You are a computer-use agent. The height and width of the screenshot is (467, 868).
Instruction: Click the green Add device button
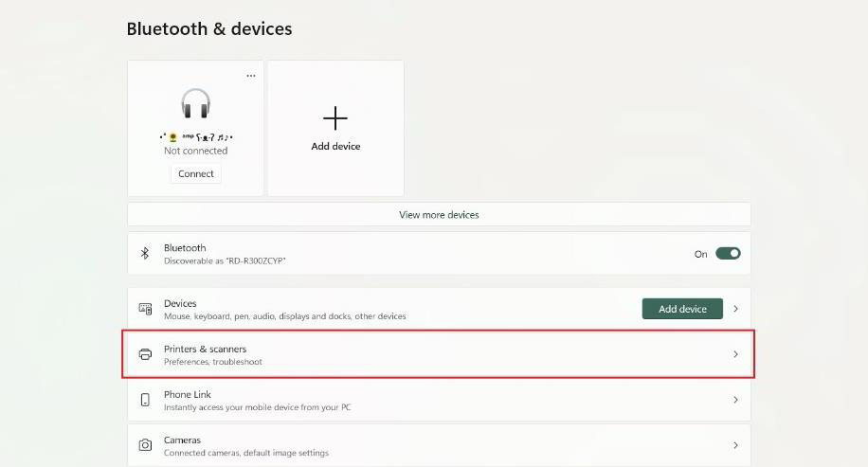[682, 309]
